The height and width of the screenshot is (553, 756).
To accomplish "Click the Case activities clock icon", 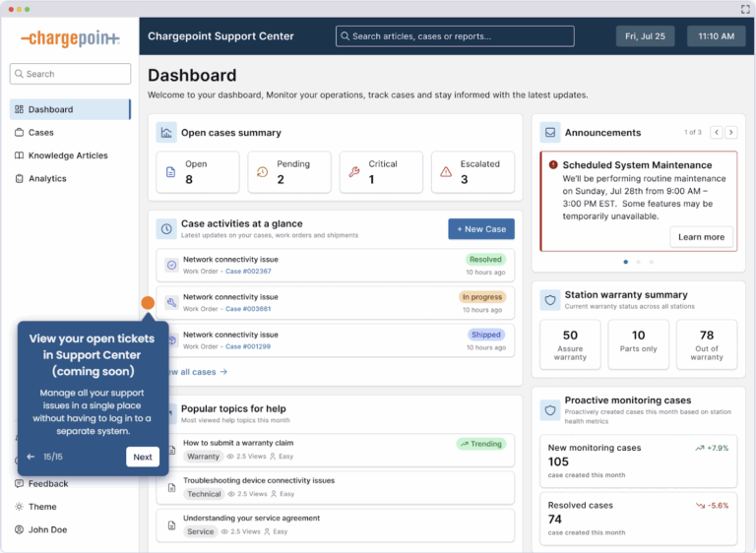I will 166,228.
